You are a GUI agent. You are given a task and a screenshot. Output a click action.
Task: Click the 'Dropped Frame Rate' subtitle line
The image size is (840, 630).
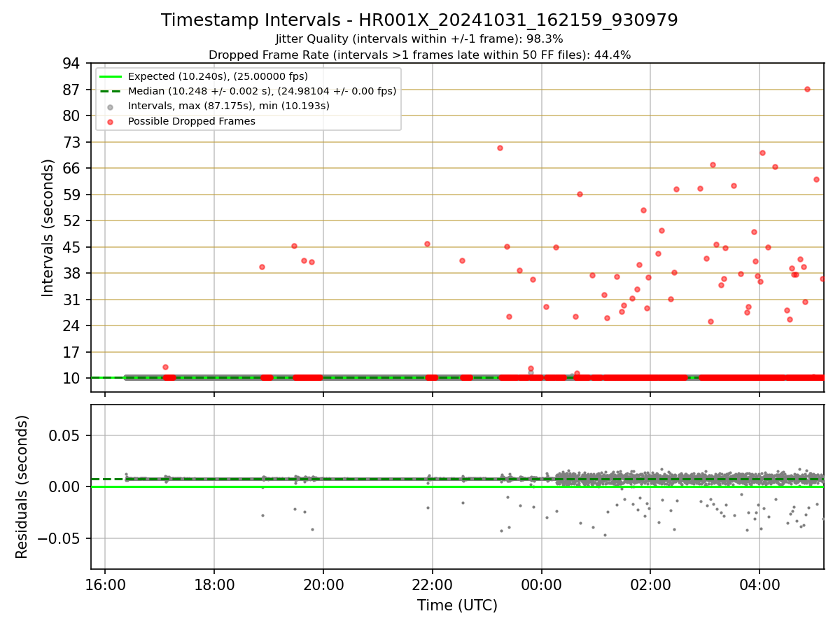(419, 55)
